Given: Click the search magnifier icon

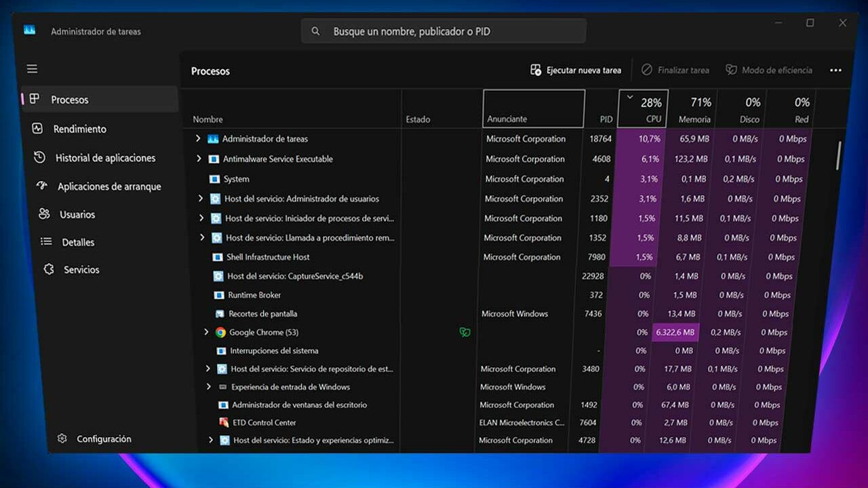Looking at the screenshot, I should click(x=315, y=31).
